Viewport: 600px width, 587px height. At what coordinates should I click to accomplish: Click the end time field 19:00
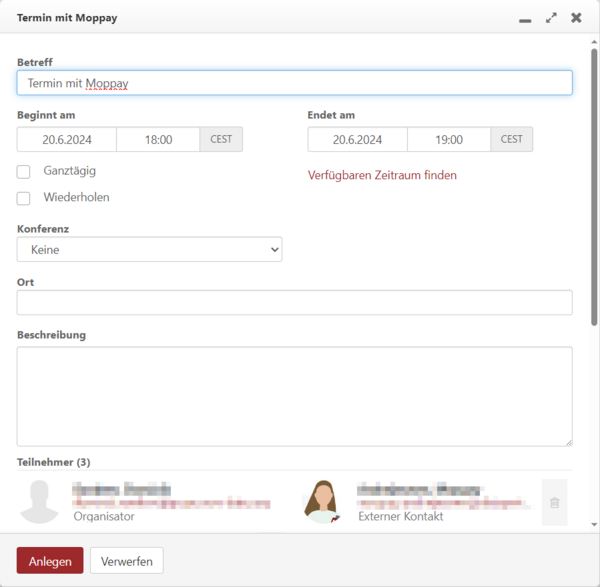(x=449, y=139)
